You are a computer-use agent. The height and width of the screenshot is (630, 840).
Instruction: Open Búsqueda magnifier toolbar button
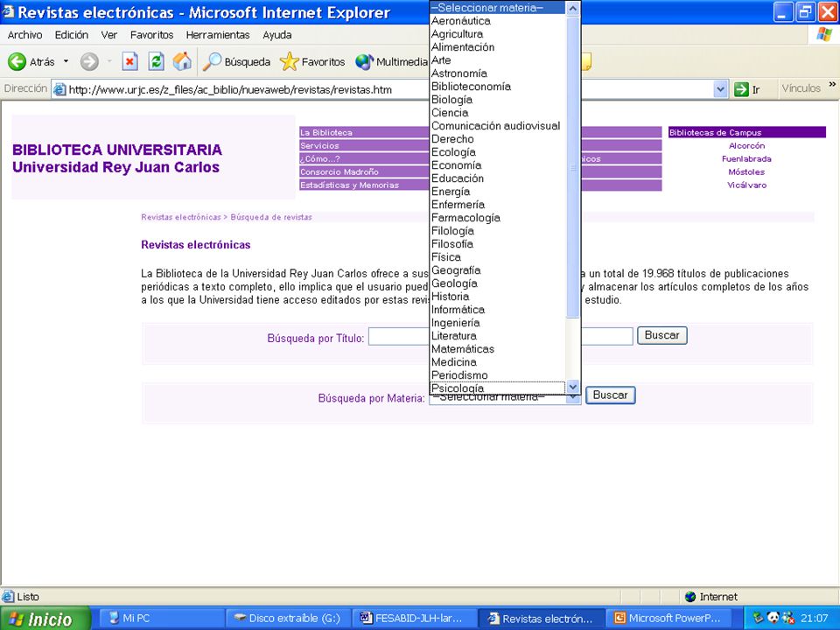pos(236,61)
